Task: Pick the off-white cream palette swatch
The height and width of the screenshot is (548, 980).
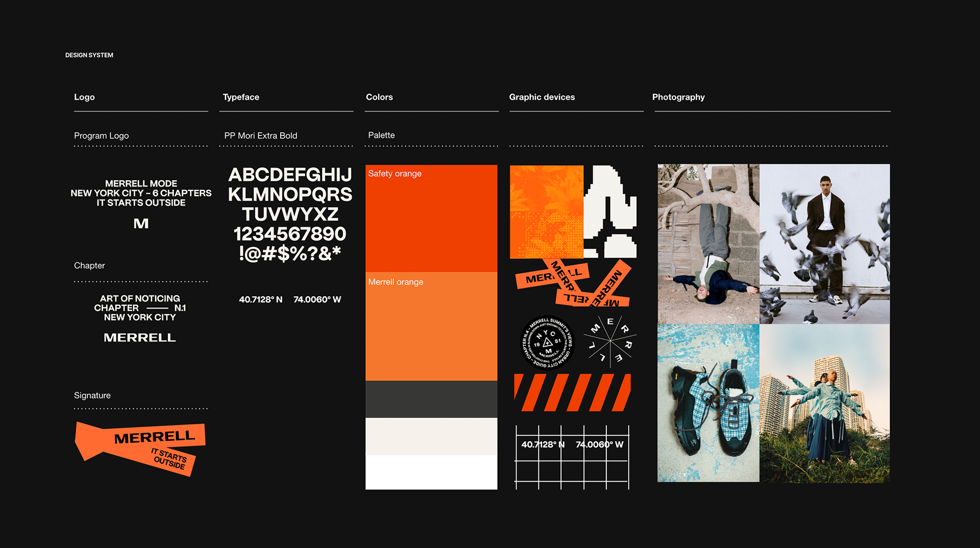Action: tap(431, 436)
